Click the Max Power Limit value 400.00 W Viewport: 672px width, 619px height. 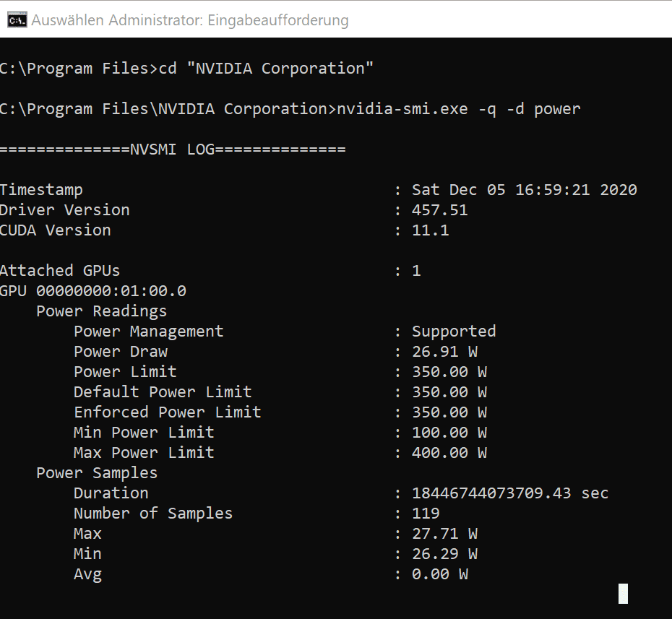tap(449, 453)
